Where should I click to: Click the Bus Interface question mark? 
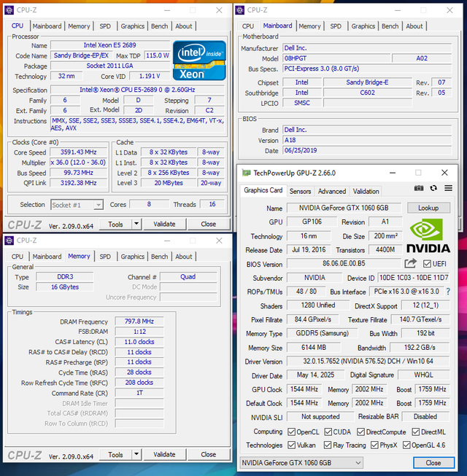(448, 292)
